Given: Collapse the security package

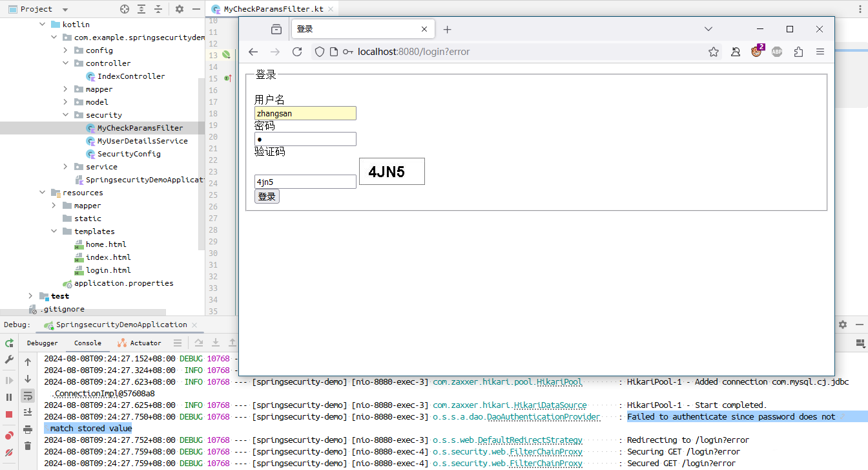Looking at the screenshot, I should (65, 115).
